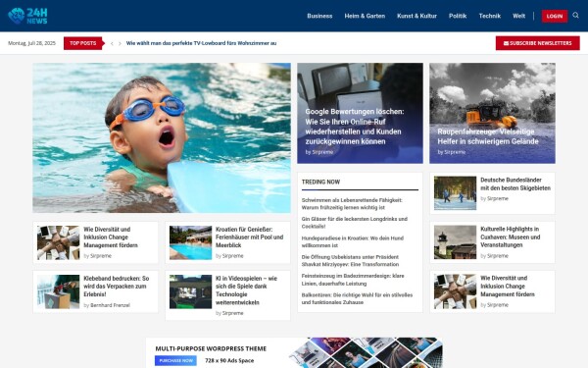This screenshot has height=368, width=588.
Task: Open trending Gin Gläser article
Action: (x=355, y=223)
